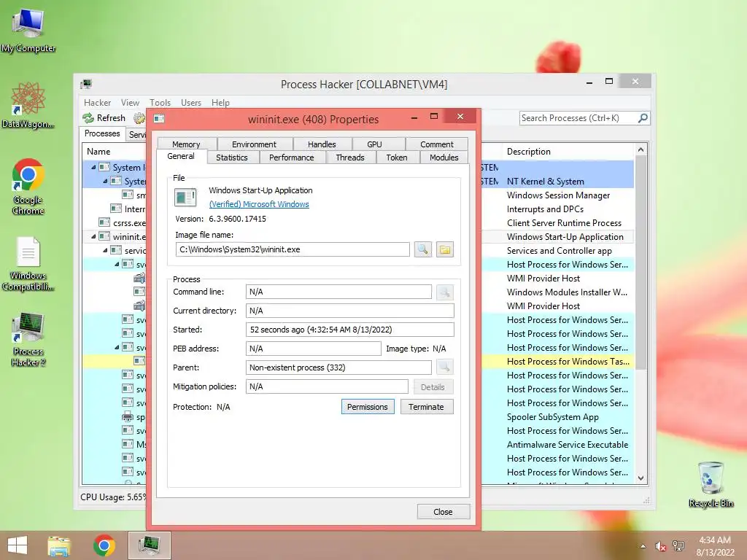Open the Users menu
This screenshot has width=747, height=560.
191,102
